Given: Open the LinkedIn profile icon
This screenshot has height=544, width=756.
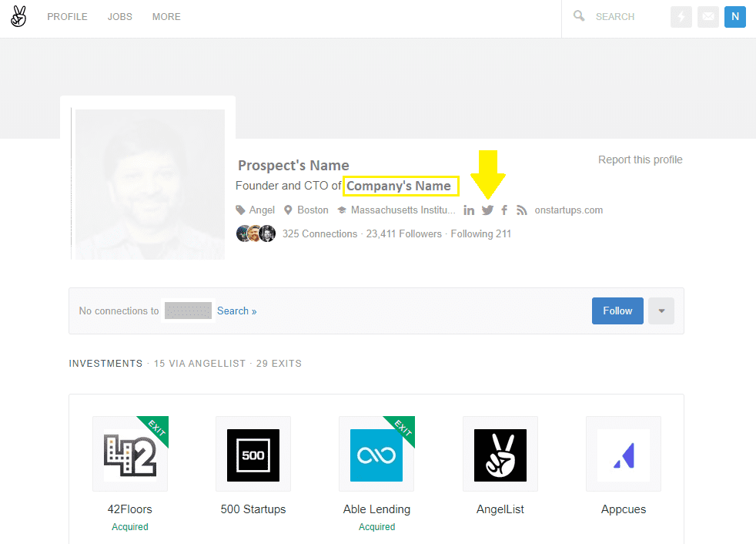Looking at the screenshot, I should pos(469,210).
